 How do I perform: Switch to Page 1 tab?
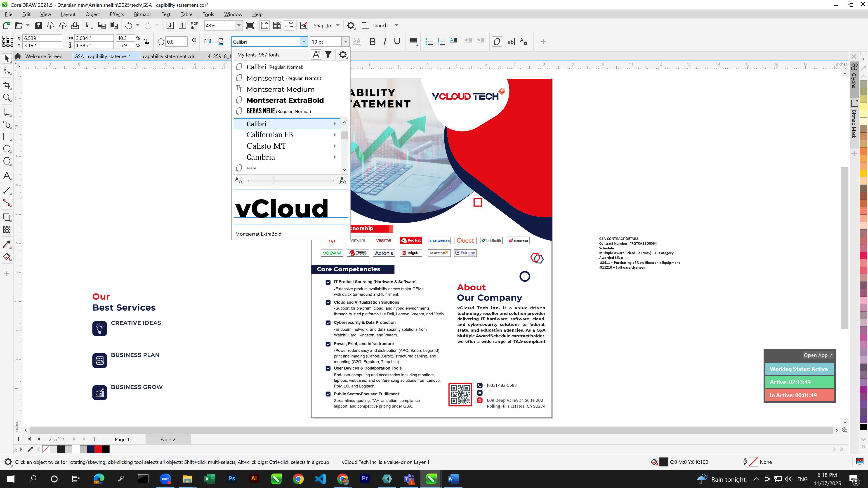122,439
